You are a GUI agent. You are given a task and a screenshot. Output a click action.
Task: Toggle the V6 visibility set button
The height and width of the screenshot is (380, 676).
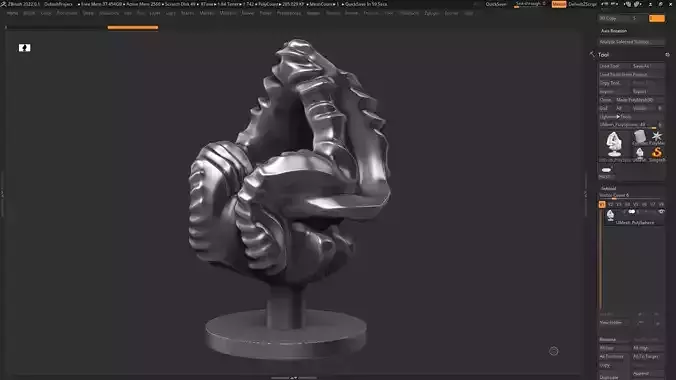(x=644, y=204)
